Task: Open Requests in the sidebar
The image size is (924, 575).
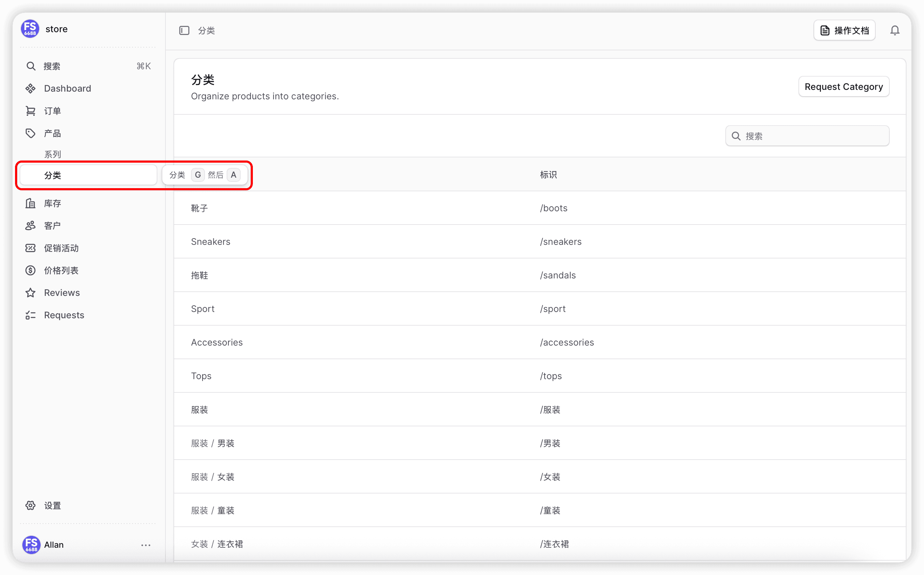Action: 64,315
